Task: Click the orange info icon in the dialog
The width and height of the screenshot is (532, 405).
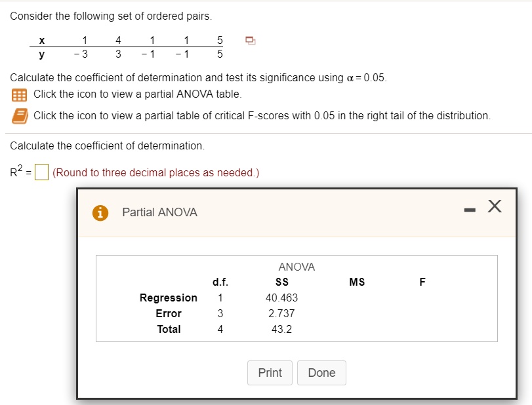Action: tap(100, 212)
